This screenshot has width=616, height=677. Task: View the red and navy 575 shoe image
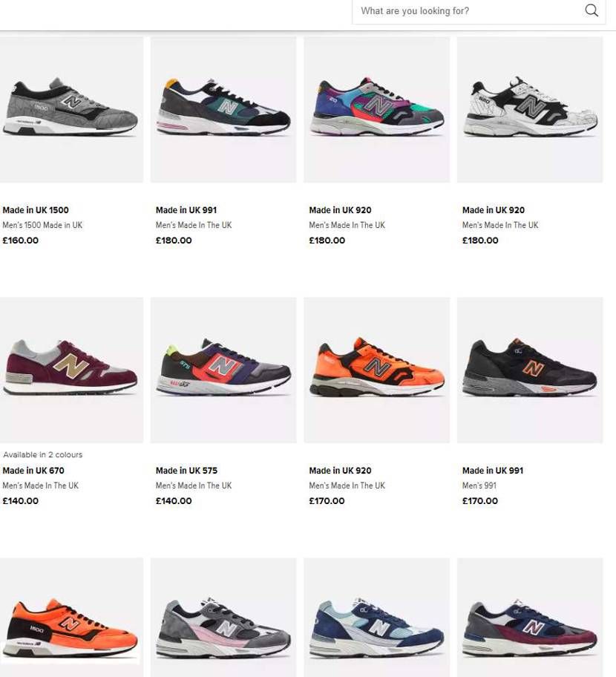coord(223,370)
